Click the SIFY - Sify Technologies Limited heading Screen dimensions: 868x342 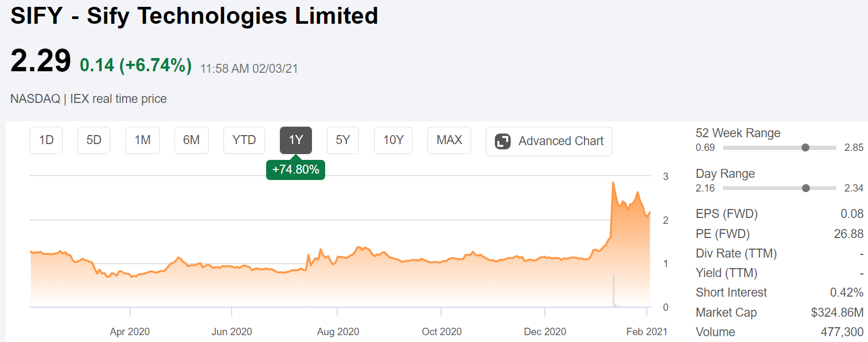pos(194,16)
